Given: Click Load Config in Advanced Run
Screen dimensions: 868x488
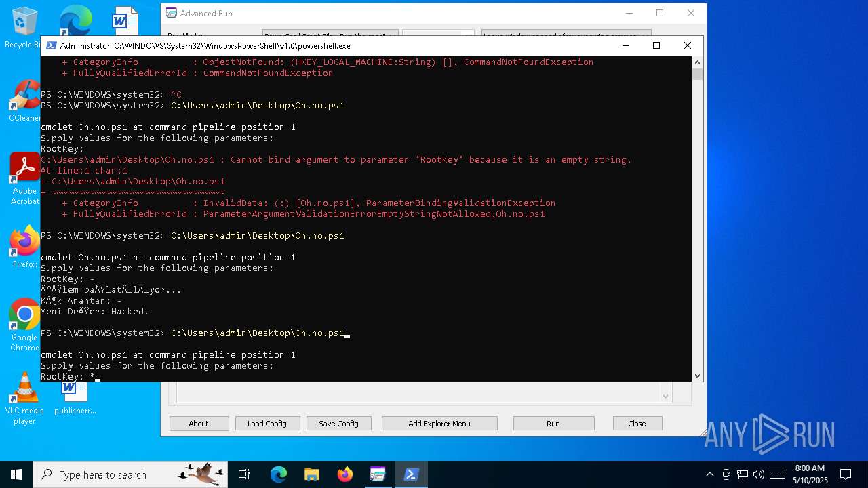Looking at the screenshot, I should click(x=267, y=424).
